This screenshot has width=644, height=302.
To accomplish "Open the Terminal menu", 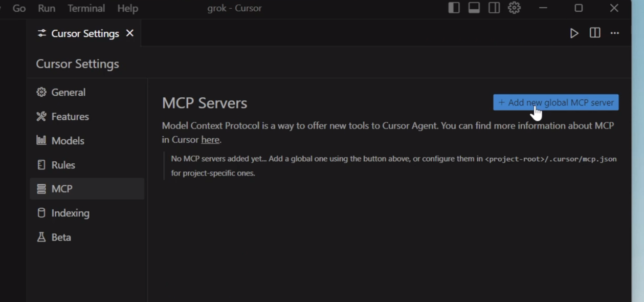I will [86, 8].
